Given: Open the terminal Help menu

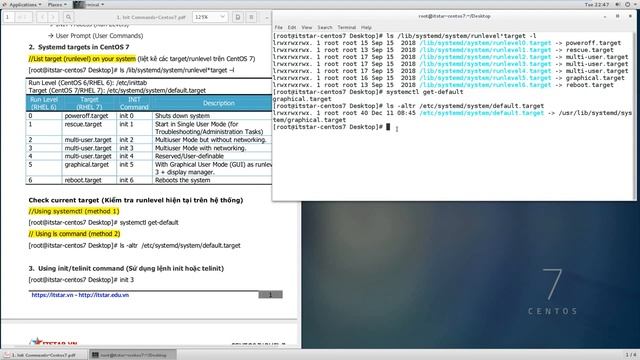Looking at the screenshot, I should [x=366, y=27].
